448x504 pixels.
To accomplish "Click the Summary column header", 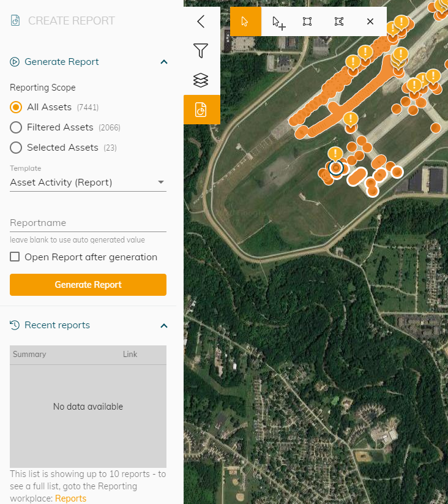I will click(29, 355).
